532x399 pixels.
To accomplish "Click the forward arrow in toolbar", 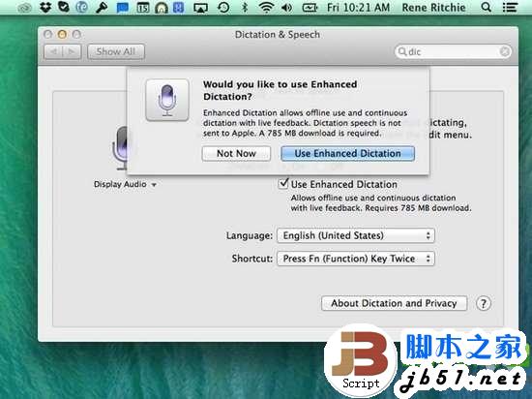I will coord(72,51).
